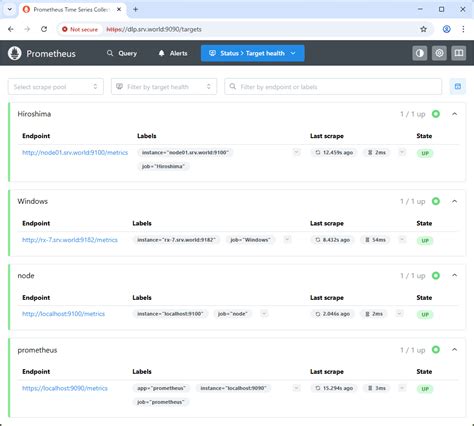
Task: Open the rx-7.srv.world:9182/metrics endpoint link
Action: click(70, 240)
